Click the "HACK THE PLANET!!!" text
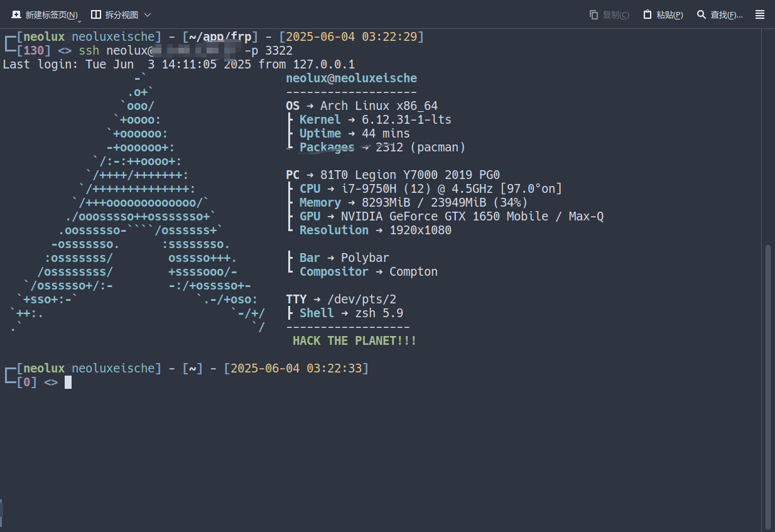 click(355, 341)
